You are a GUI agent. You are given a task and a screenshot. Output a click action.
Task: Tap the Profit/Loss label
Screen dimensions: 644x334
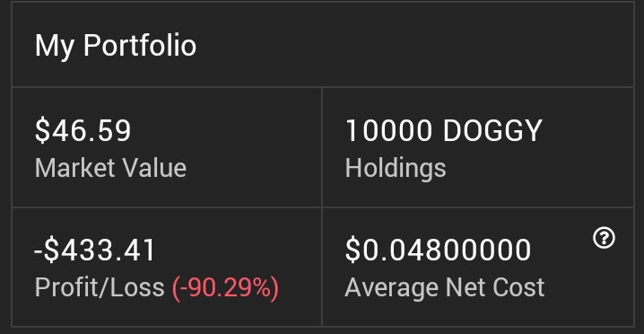coord(100,287)
